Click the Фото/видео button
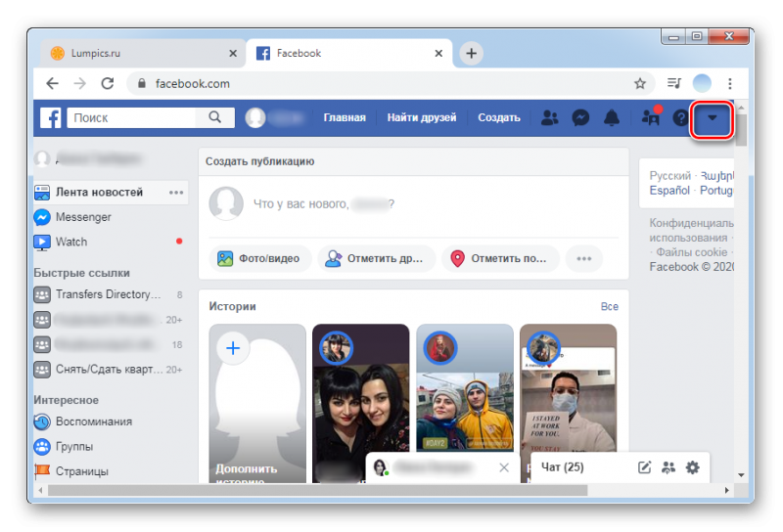 coord(259,258)
